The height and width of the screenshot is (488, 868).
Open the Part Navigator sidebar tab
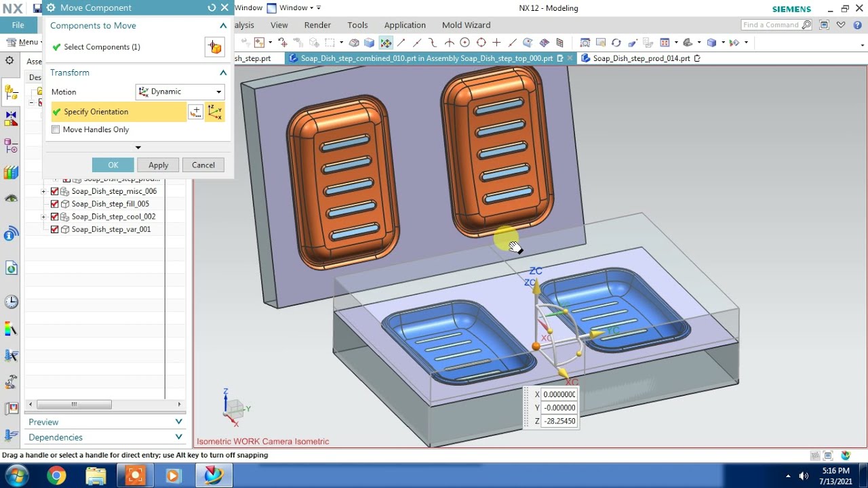pyautogui.click(x=11, y=146)
